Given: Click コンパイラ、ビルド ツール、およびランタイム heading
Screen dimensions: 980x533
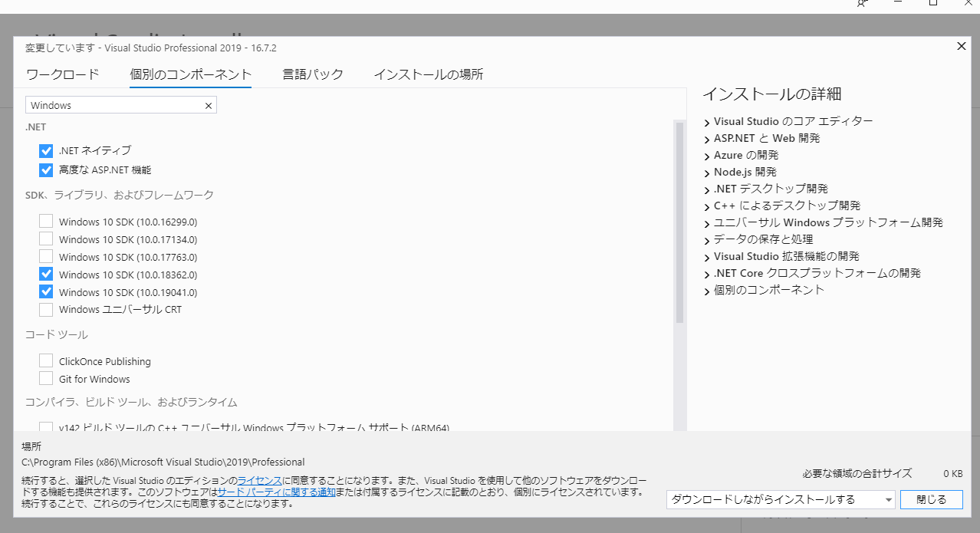Looking at the screenshot, I should click(131, 402).
